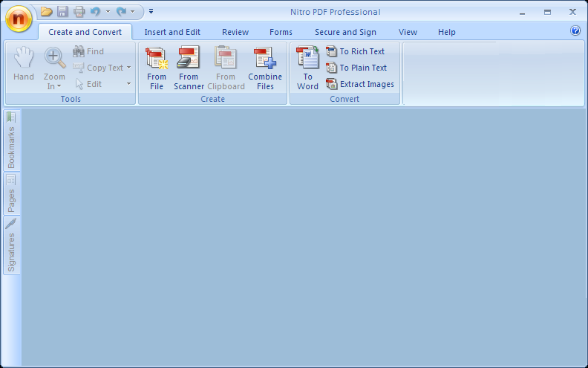Image resolution: width=588 pixels, height=368 pixels.
Task: Switch to Insert and Edit tab
Action: (x=172, y=32)
